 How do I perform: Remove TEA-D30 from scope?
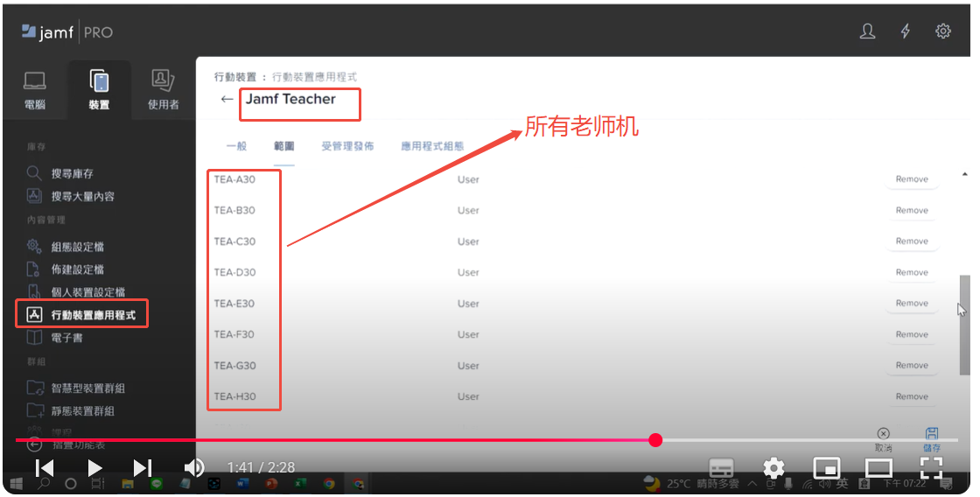click(912, 273)
